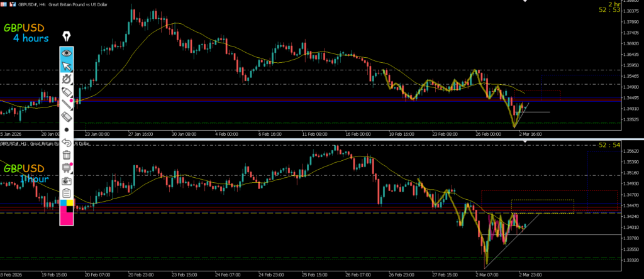Click the table icon in H4 chart title
This screenshot has height=279, width=644.
[4, 4]
